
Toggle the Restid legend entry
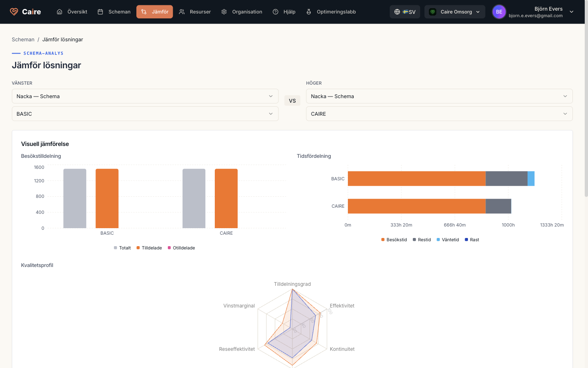click(422, 240)
